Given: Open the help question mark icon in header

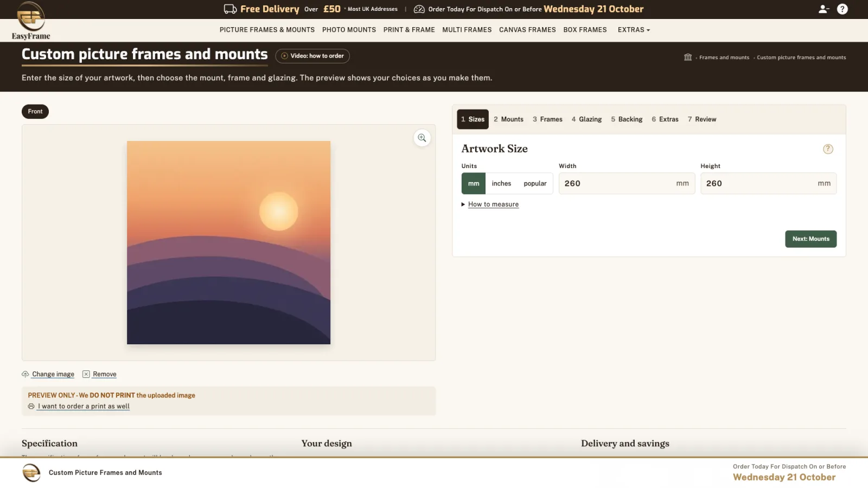Looking at the screenshot, I should 843,9.
